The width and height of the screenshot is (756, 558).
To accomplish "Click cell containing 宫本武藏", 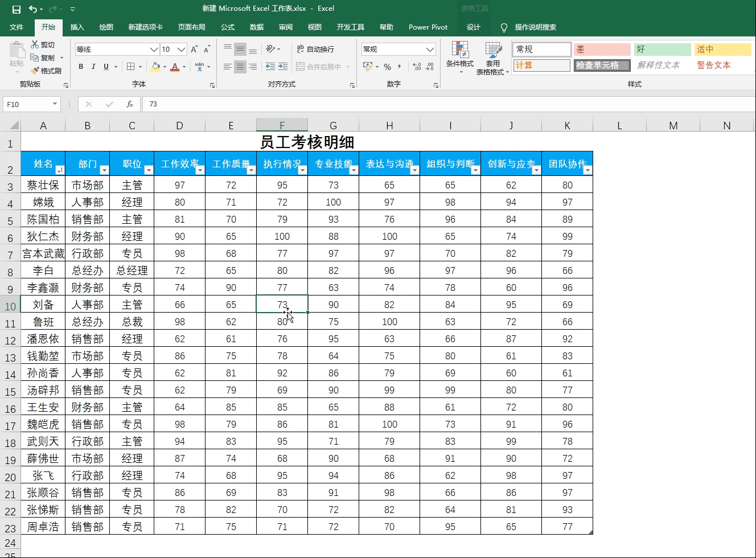I will [x=43, y=253].
